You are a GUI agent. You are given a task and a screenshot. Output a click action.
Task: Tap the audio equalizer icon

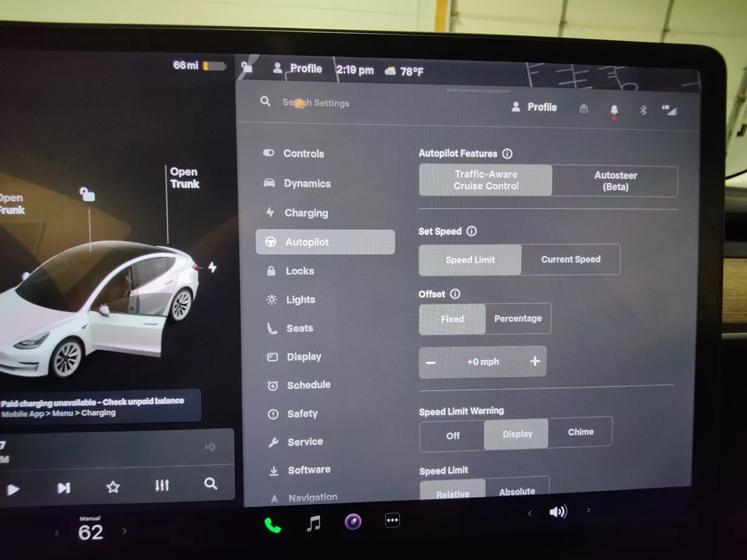point(162,485)
